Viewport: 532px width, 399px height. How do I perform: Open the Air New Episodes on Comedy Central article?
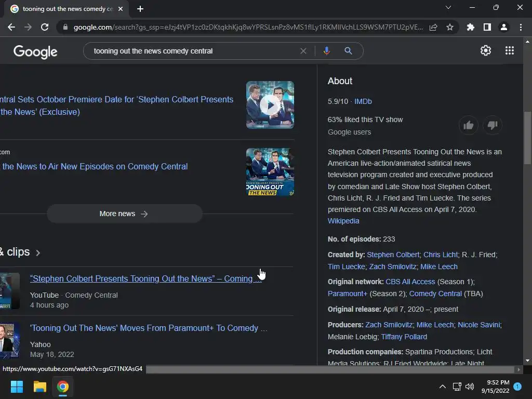(94, 166)
